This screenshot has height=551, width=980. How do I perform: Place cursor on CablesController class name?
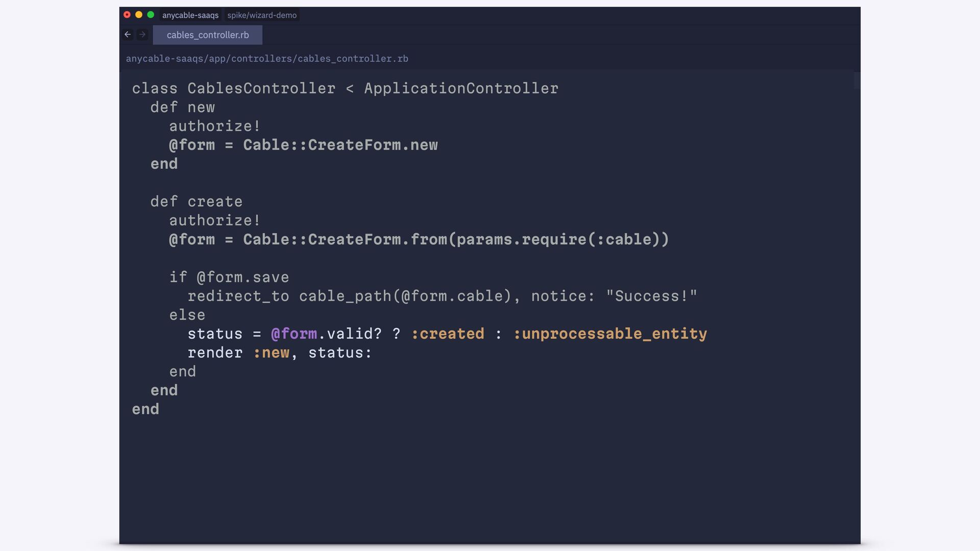pyautogui.click(x=261, y=88)
